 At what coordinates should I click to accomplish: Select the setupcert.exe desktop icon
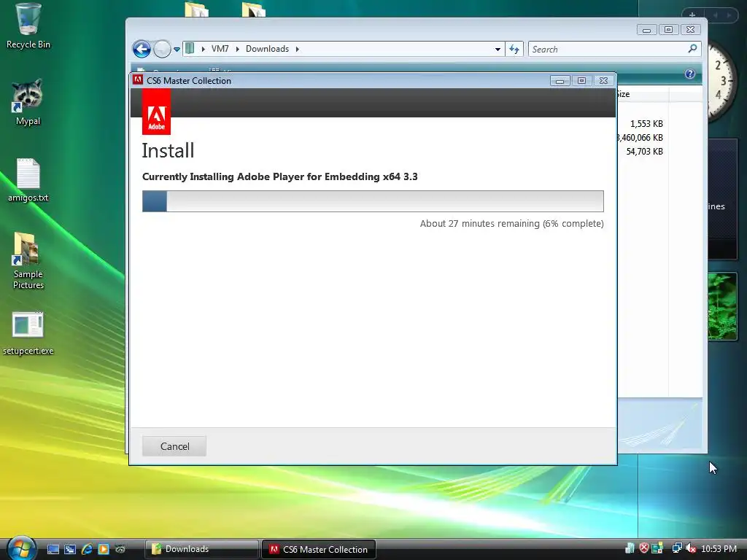point(28,333)
